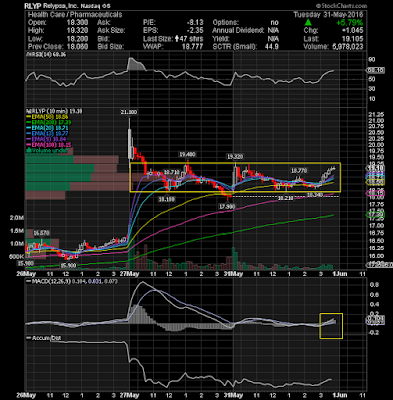393x400 pixels.
Task: Click the 19.320 price label on chart
Action: (x=235, y=156)
